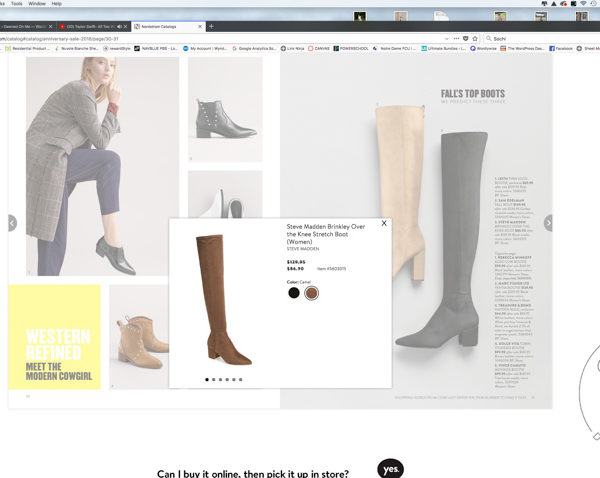
Task: Open the rewardStyle bookmark
Action: coord(117,49)
